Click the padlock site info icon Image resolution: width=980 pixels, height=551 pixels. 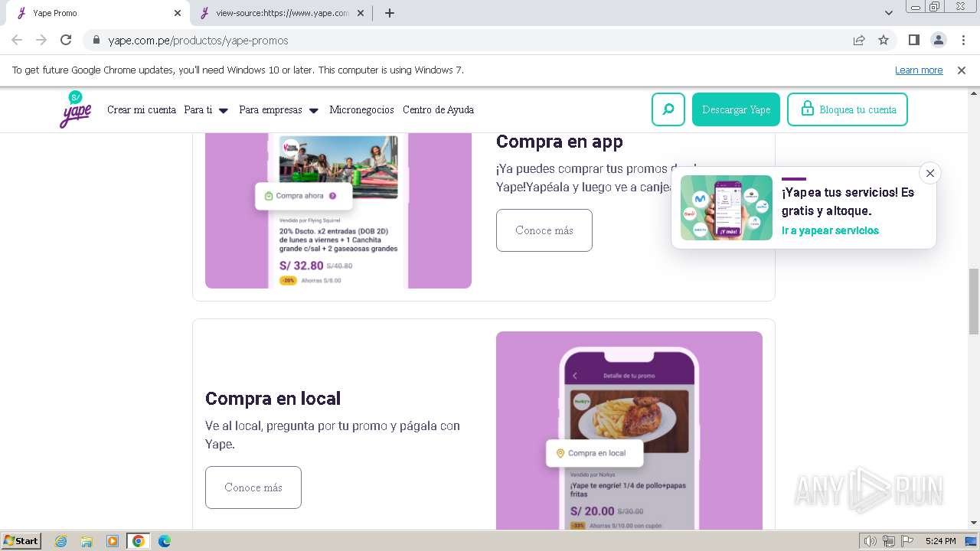pos(96,41)
